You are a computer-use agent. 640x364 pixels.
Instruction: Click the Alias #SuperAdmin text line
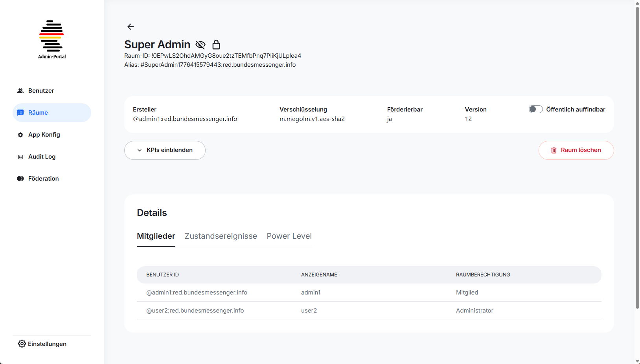click(x=210, y=65)
